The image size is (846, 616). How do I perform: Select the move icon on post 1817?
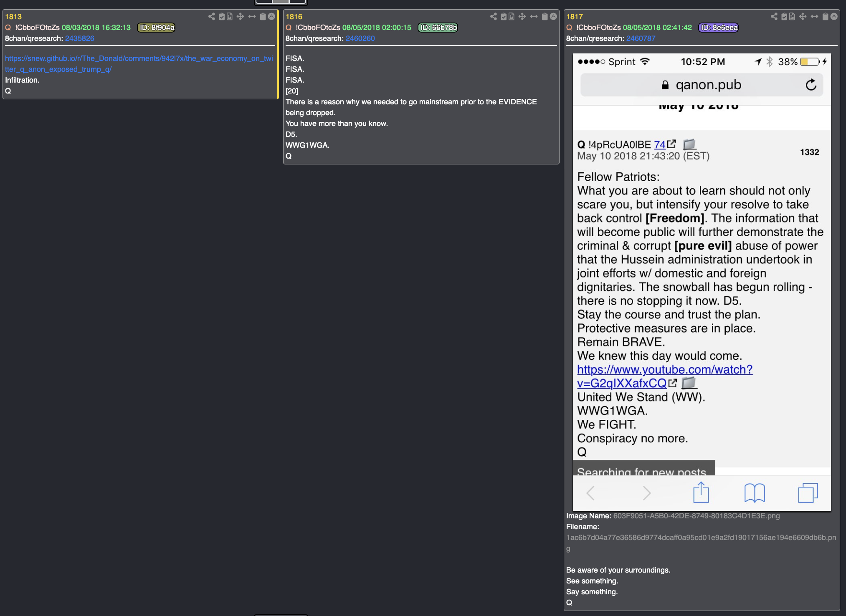803,17
